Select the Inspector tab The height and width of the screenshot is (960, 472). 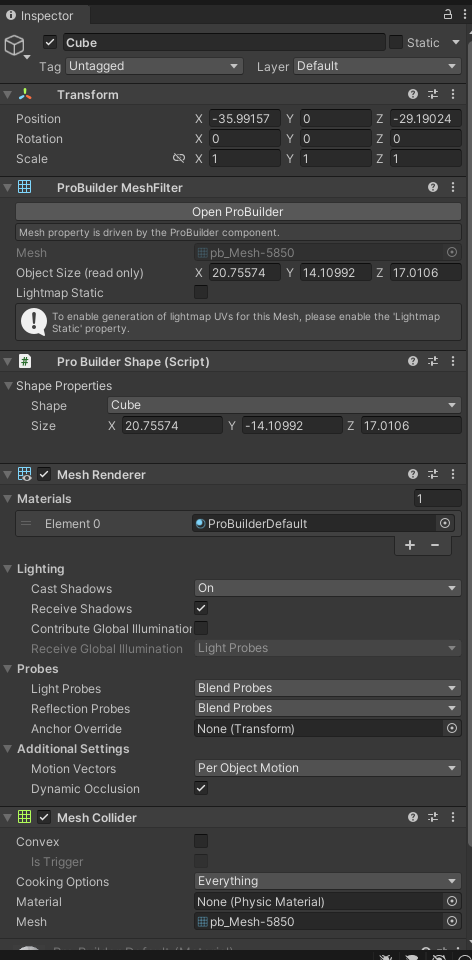pyautogui.click(x=40, y=15)
